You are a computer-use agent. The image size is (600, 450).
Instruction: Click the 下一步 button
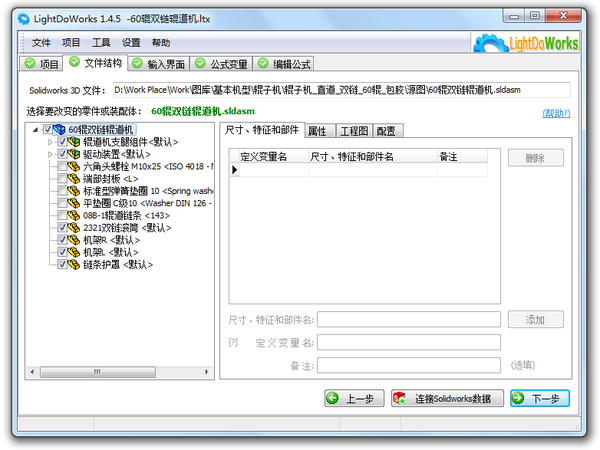click(540, 398)
